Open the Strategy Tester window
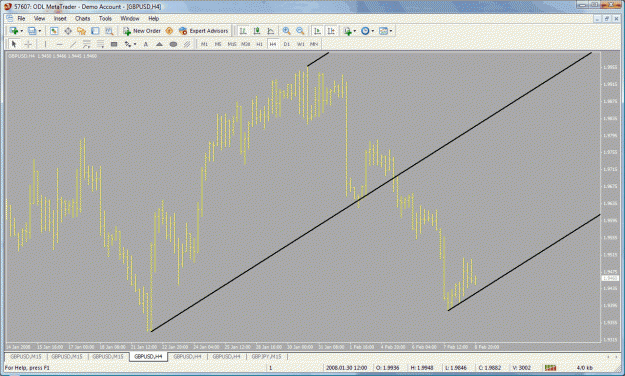This screenshot has width=625, height=376. click(x=109, y=31)
